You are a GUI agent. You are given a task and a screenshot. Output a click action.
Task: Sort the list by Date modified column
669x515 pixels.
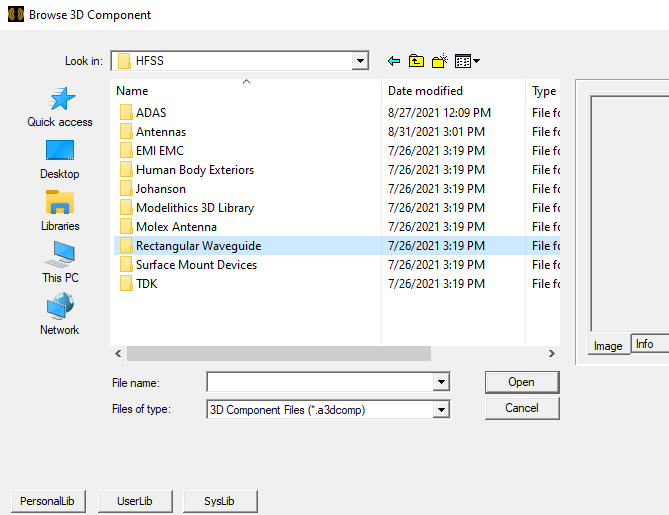point(454,91)
